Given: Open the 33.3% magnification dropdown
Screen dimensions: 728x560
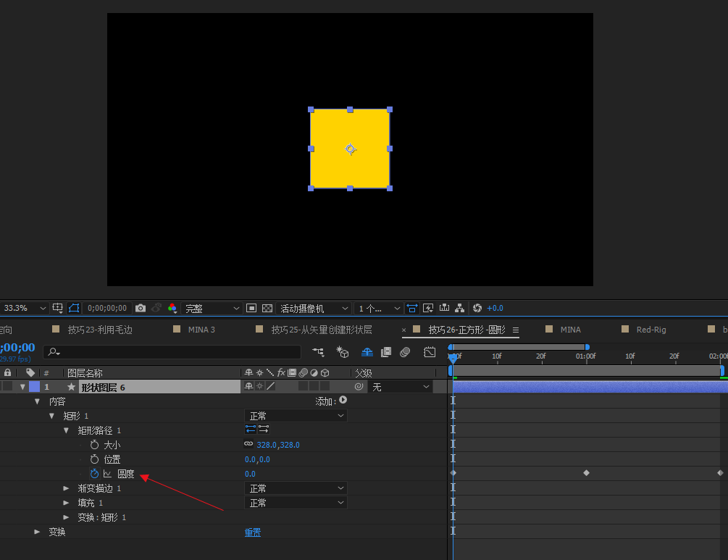Looking at the screenshot, I should click(24, 308).
